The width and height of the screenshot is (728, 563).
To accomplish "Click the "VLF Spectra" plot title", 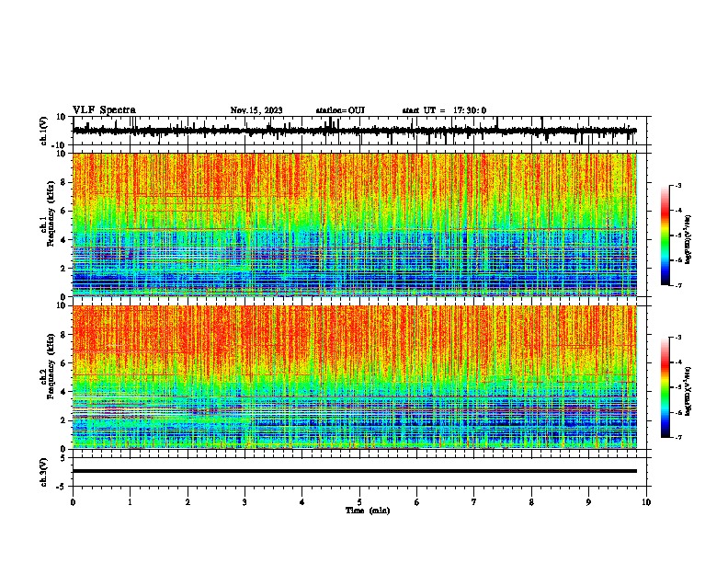I will pyautogui.click(x=104, y=110).
